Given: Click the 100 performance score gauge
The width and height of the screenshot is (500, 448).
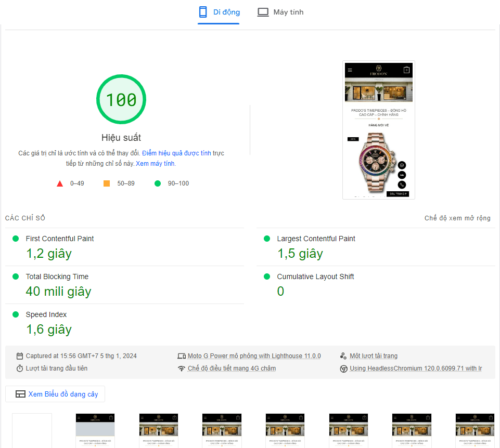Looking at the screenshot, I should tap(121, 99).
